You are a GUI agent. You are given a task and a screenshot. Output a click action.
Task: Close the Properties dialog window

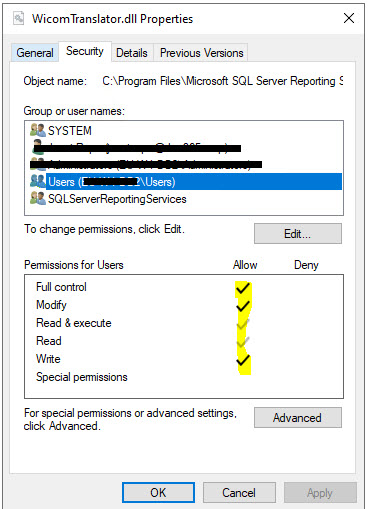(x=349, y=18)
